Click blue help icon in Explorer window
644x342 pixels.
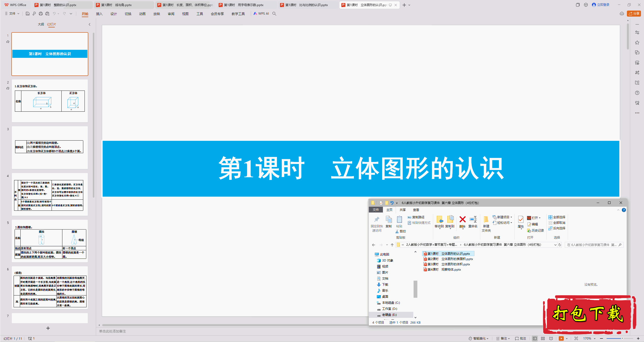coord(624,210)
